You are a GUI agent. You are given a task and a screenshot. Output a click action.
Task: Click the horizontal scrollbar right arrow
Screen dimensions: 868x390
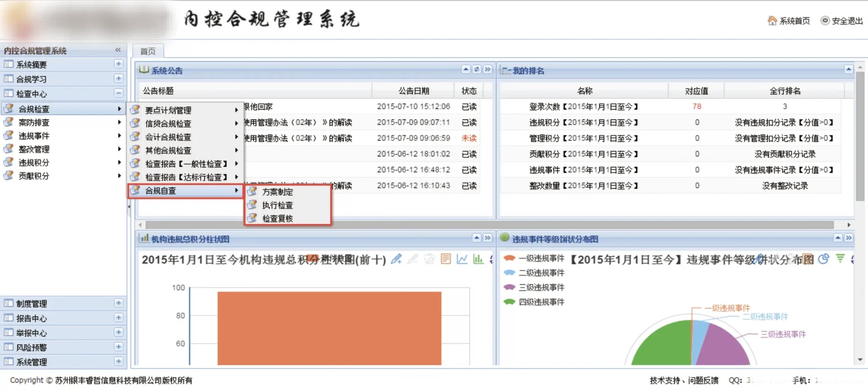tap(848, 225)
